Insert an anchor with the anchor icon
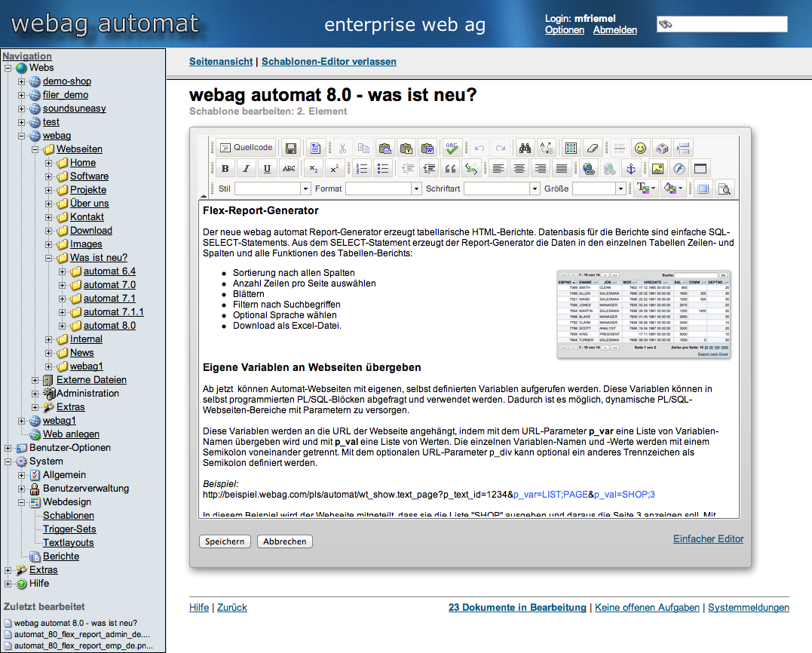This screenshot has height=653, width=812. point(631,168)
